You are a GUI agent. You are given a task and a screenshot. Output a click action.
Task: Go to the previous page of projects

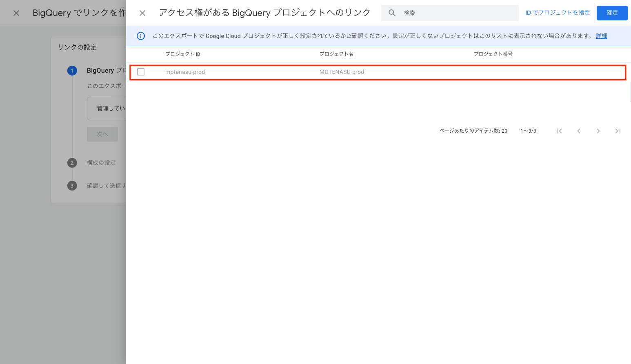pyautogui.click(x=579, y=131)
